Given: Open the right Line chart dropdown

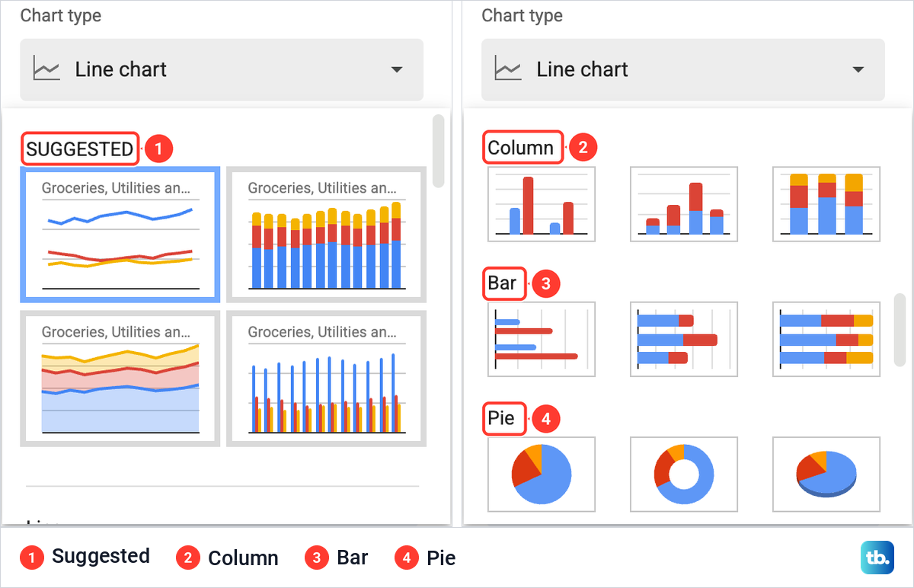Looking at the screenshot, I should coord(683,69).
